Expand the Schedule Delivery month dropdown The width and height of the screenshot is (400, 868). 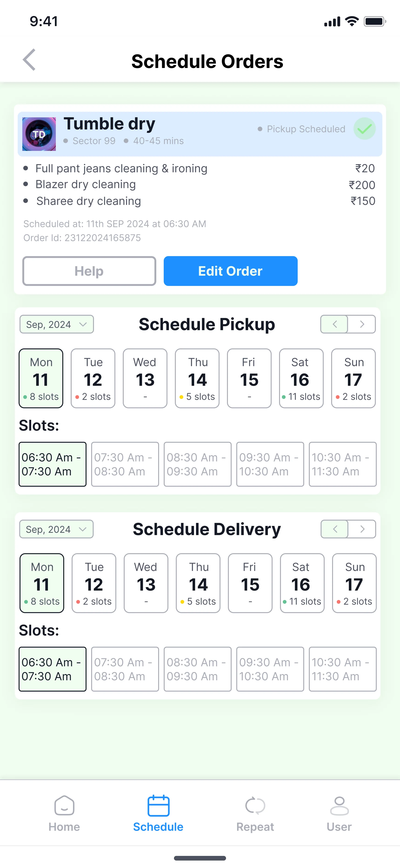[56, 529]
